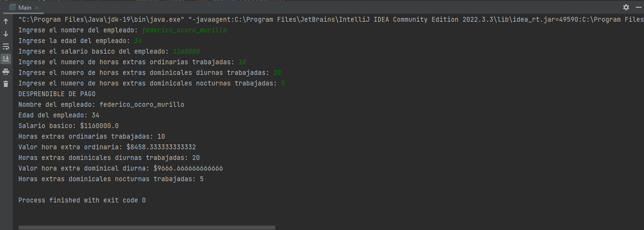
Task: Select the Main run tab
Action: [x=25, y=7]
